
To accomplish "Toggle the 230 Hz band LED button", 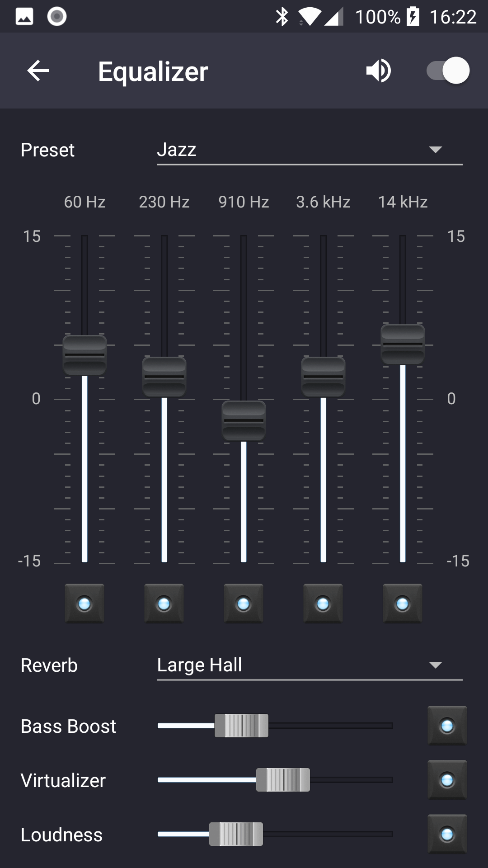I will [x=164, y=604].
